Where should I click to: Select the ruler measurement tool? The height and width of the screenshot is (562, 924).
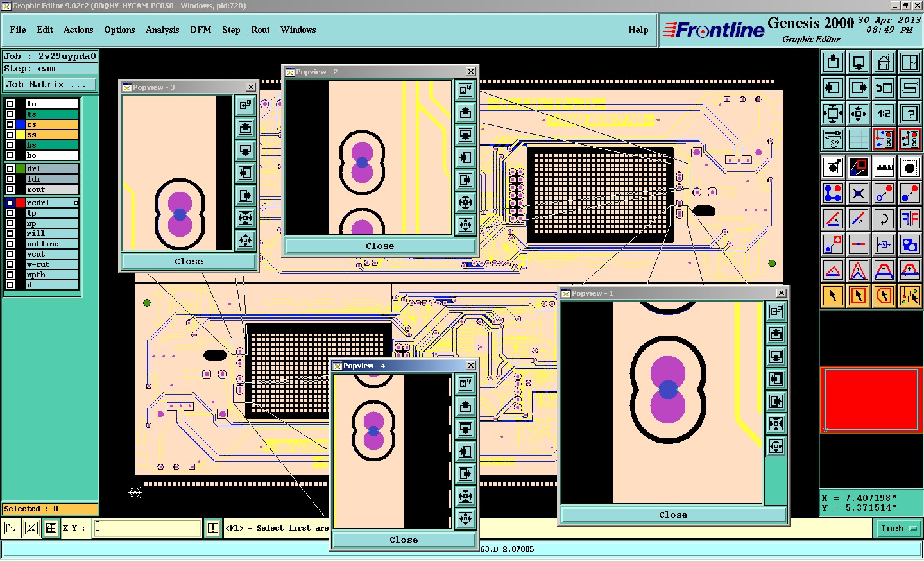[x=884, y=167]
